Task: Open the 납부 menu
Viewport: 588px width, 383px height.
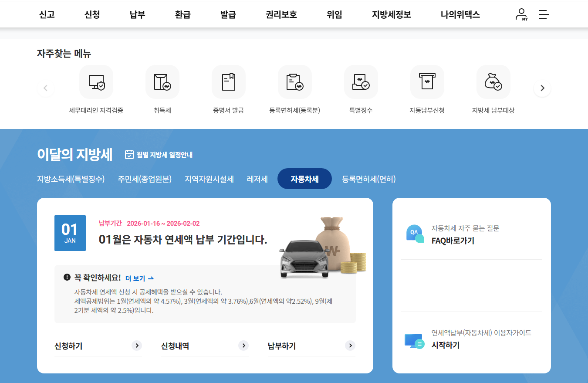Action: pyautogui.click(x=138, y=14)
